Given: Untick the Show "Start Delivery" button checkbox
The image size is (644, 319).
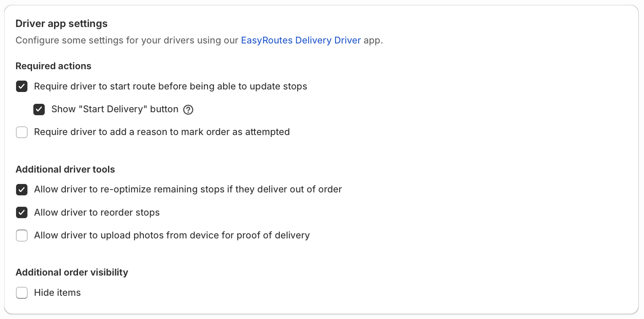Looking at the screenshot, I should 39,109.
